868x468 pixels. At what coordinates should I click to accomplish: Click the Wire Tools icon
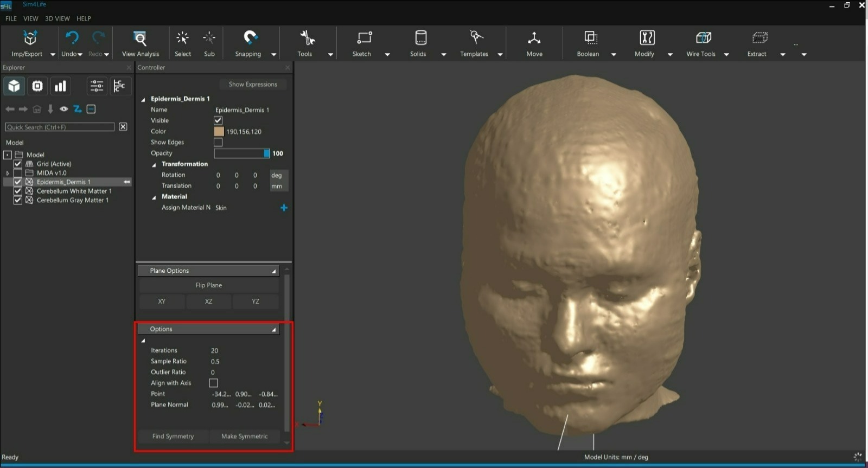pyautogui.click(x=703, y=38)
